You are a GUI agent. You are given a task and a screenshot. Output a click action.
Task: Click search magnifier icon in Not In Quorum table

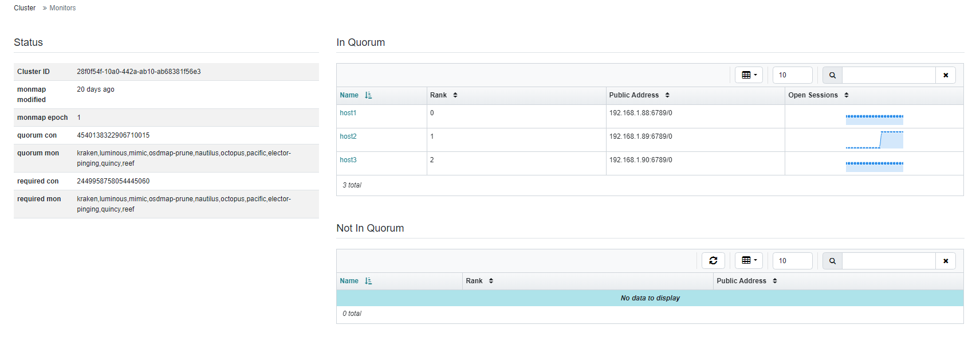coord(832,261)
